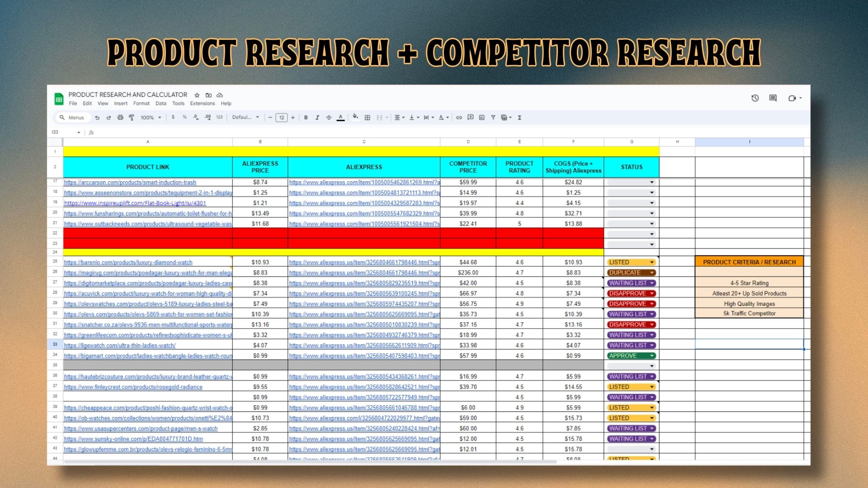Click the fill color bucket icon
The width and height of the screenshot is (868, 488).
point(355,117)
